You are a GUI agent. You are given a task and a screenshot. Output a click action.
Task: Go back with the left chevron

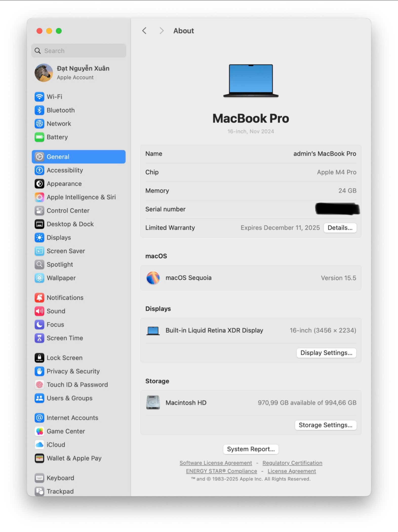pos(144,31)
